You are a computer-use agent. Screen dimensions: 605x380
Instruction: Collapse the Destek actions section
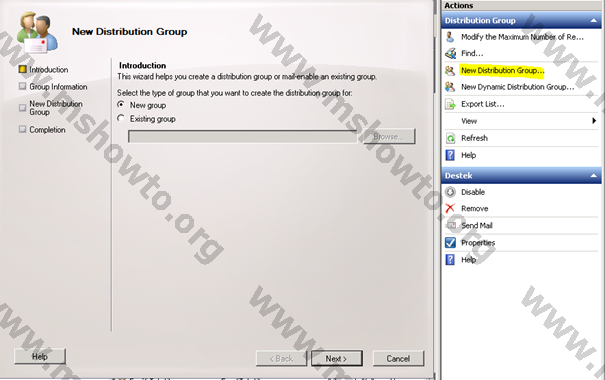pyautogui.click(x=594, y=176)
